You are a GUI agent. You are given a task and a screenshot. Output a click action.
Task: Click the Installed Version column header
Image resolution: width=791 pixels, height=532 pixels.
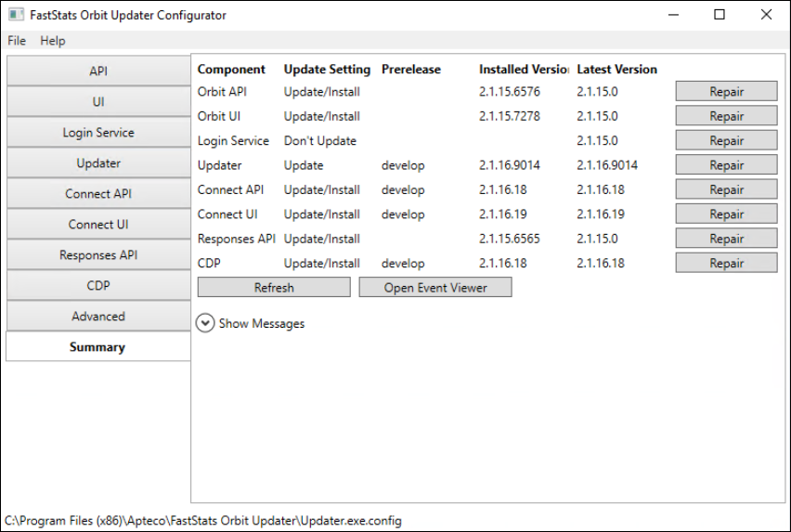(x=524, y=70)
